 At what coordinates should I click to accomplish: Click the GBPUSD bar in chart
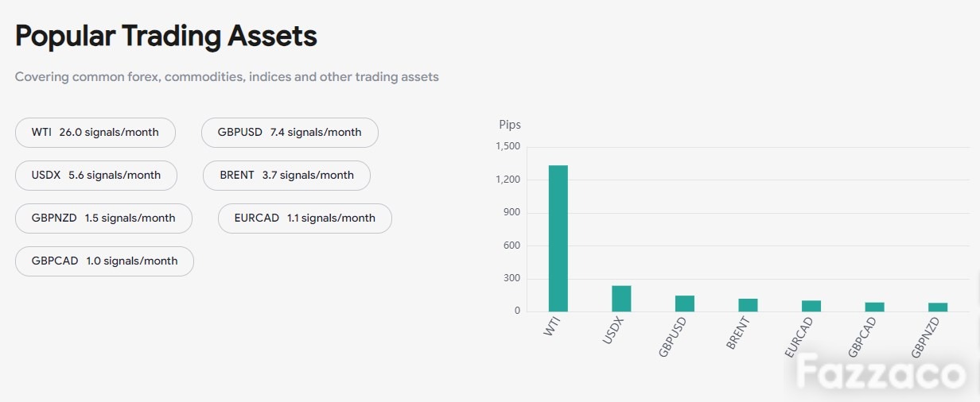tap(685, 303)
